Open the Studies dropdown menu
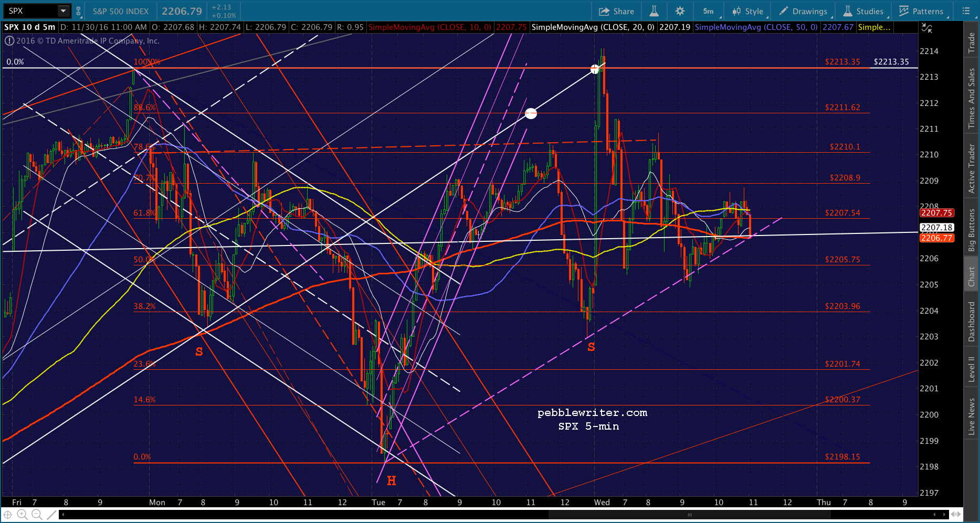Screen dimensions: 980x523 point(865,11)
